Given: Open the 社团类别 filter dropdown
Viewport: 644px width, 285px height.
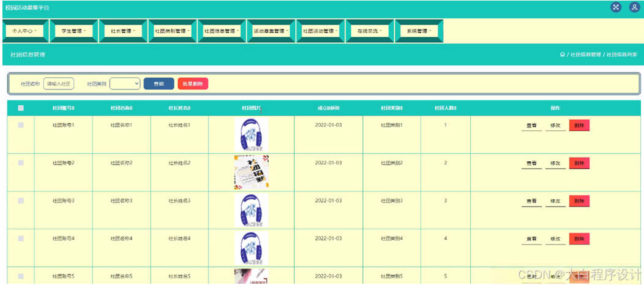Looking at the screenshot, I should coord(125,83).
